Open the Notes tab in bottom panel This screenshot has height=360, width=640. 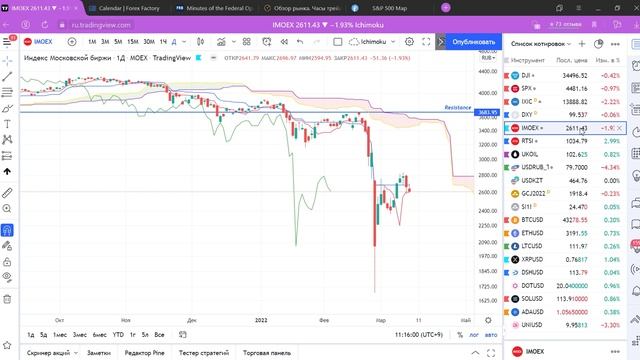[99, 353]
